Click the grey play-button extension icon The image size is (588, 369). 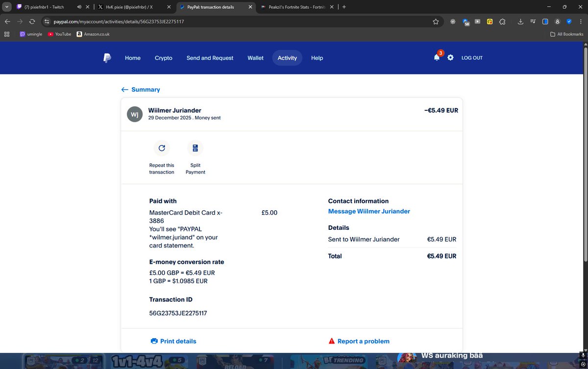(477, 22)
